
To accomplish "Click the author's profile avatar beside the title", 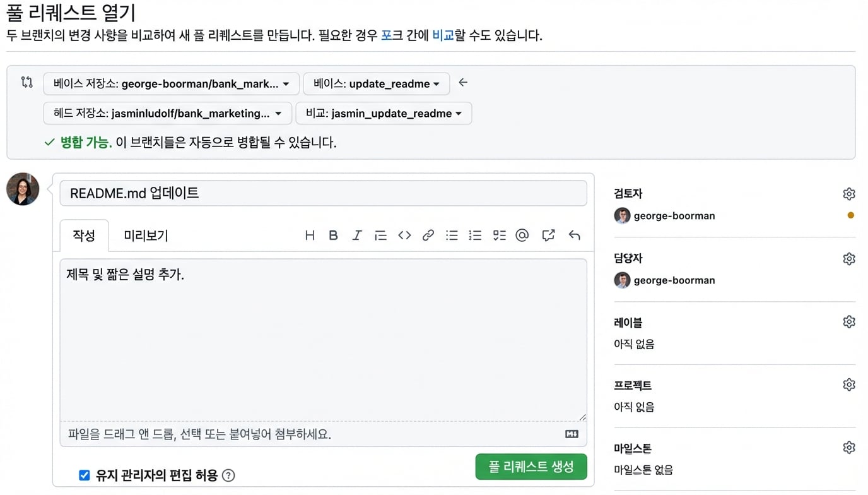I will [x=23, y=189].
